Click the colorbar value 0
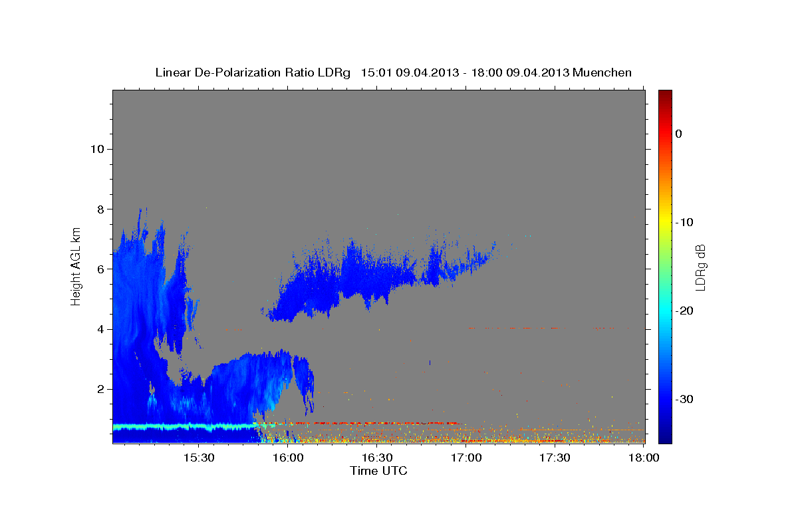Screen dimensions: 798x532 click(679, 134)
